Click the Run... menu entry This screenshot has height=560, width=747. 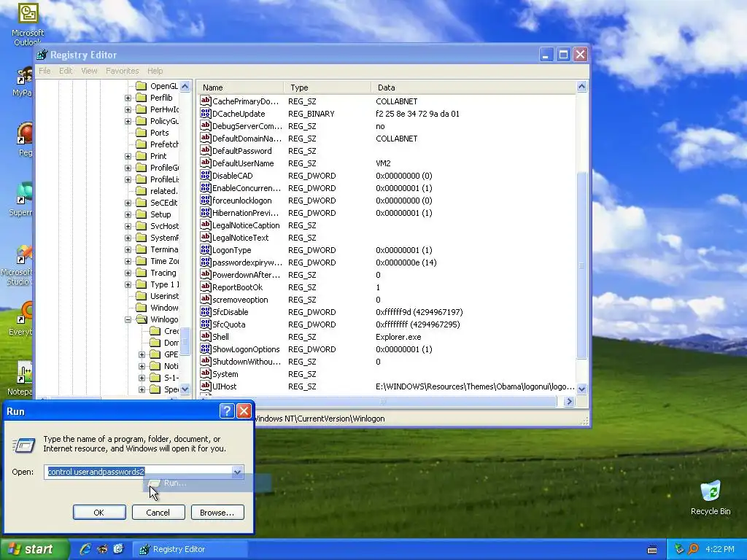click(208, 483)
